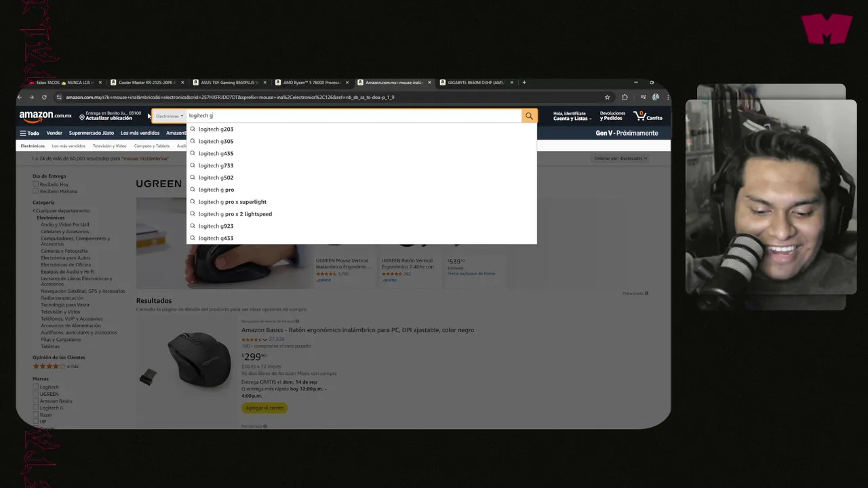Image resolution: width=868 pixels, height=488 pixels.
Task: Filter by Cámaras y Fotografía category
Action: click(64, 251)
